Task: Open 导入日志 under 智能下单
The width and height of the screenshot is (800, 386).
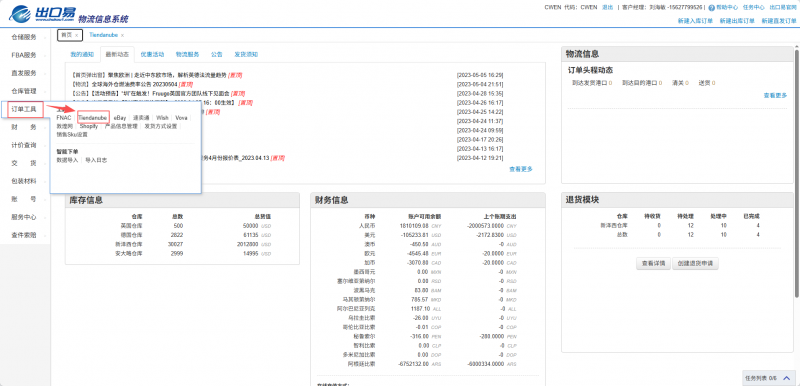Action: [96, 160]
